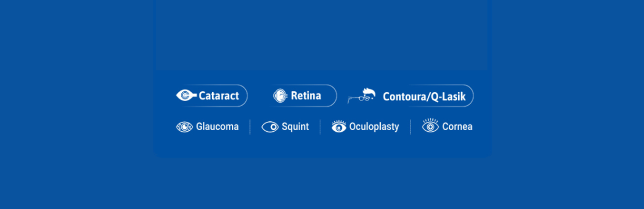Image resolution: width=644 pixels, height=209 pixels.
Task: Go to the Oculoplasty text link
Action: pyautogui.click(x=374, y=127)
